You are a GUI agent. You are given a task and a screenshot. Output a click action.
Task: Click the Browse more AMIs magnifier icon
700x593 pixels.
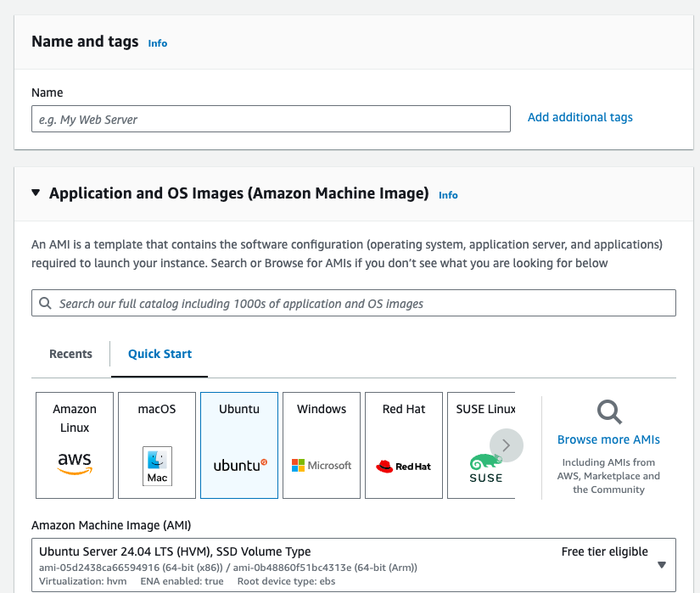click(x=609, y=411)
